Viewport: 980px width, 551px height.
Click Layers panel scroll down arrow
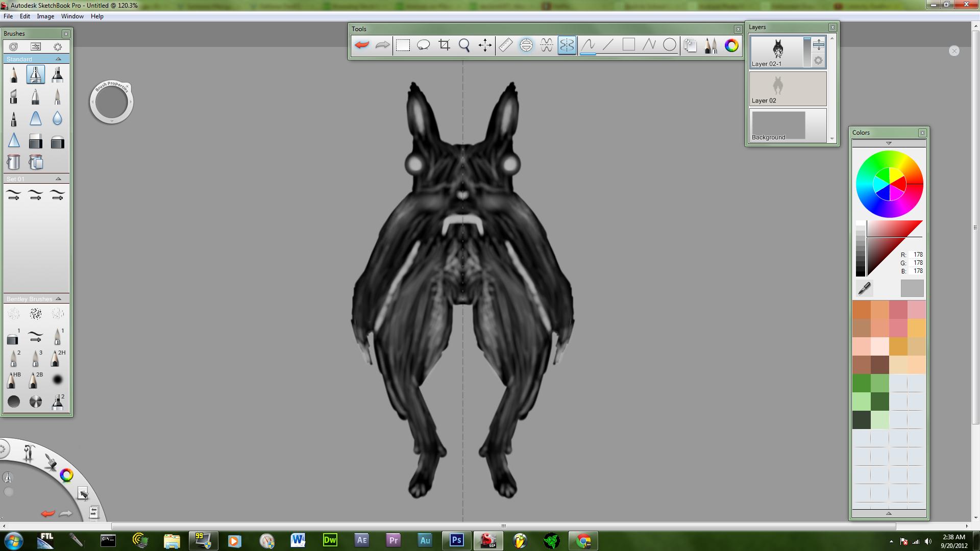832,139
